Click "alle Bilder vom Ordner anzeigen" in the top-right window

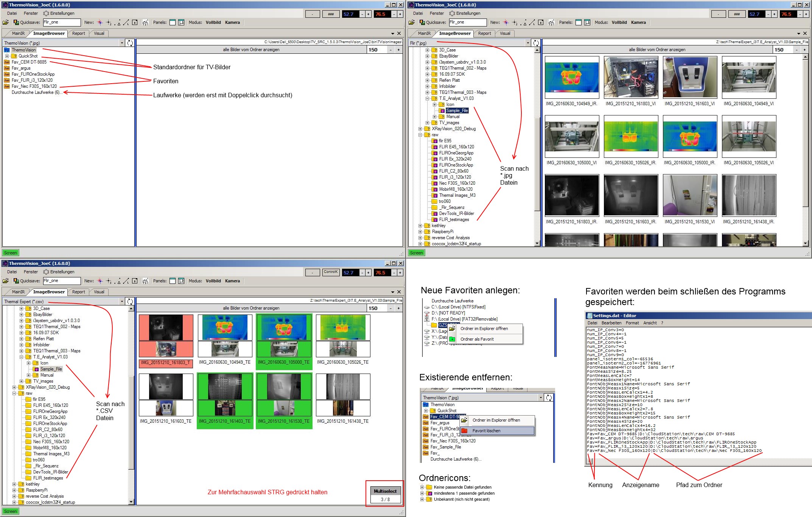[657, 50]
